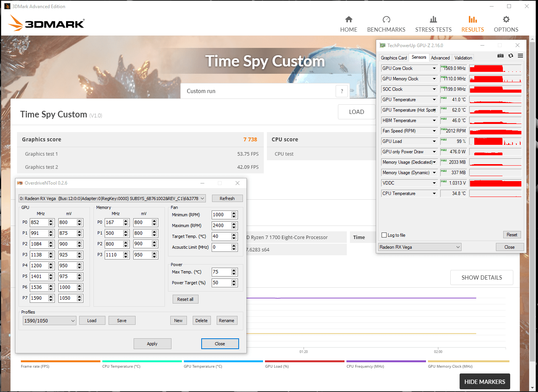The height and width of the screenshot is (392, 538).
Task: Adjust Max Temp spinner in Power
Action: click(234, 272)
